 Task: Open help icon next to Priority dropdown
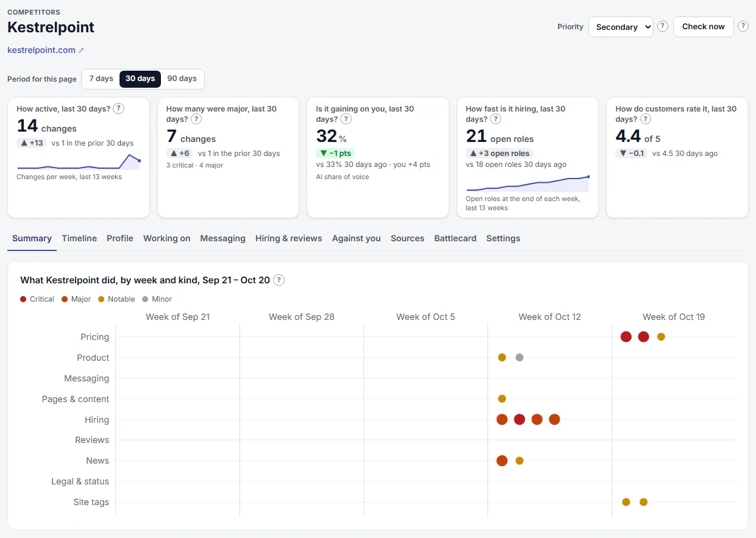pyautogui.click(x=663, y=26)
